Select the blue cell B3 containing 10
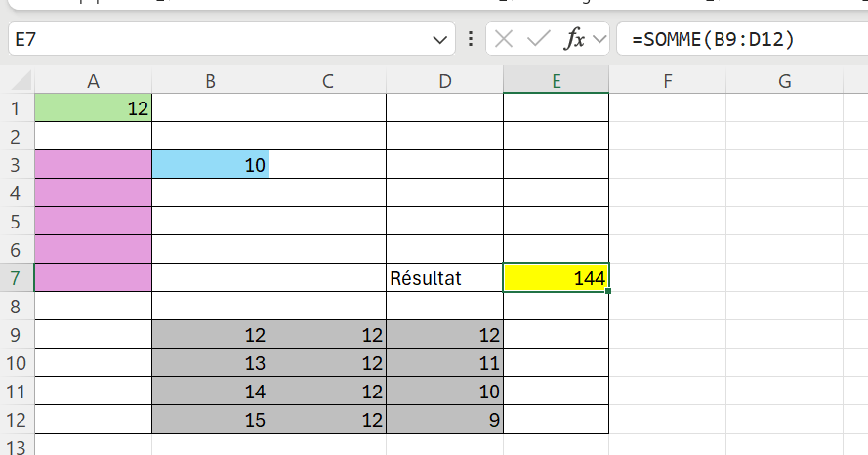This screenshot has height=455, width=868. (x=210, y=165)
